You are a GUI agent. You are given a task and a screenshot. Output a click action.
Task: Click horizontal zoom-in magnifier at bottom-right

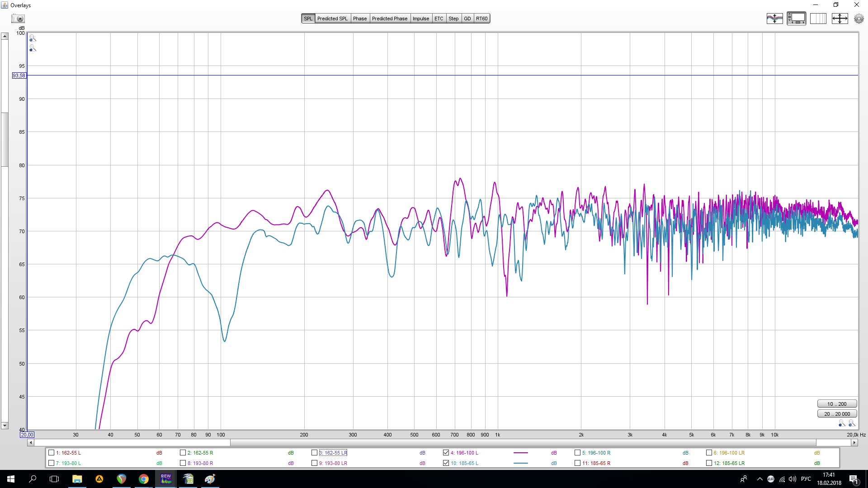(x=852, y=423)
